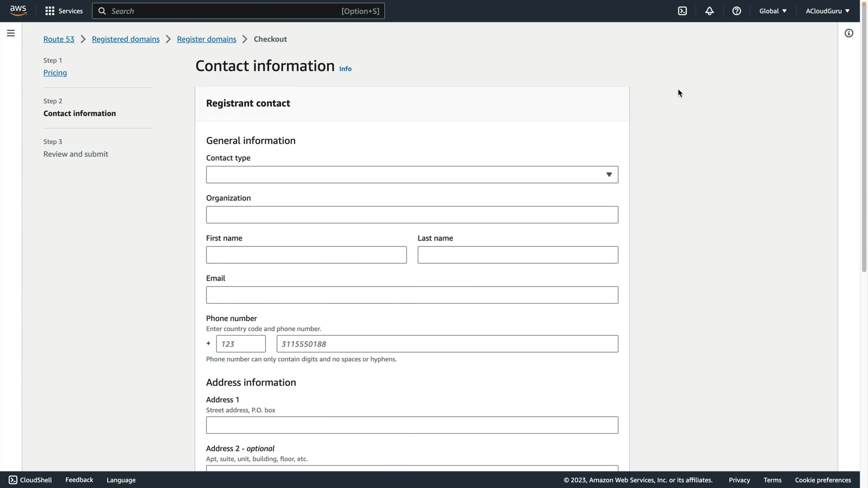The image size is (868, 488).
Task: Click the AWS logo home icon
Action: point(18,11)
